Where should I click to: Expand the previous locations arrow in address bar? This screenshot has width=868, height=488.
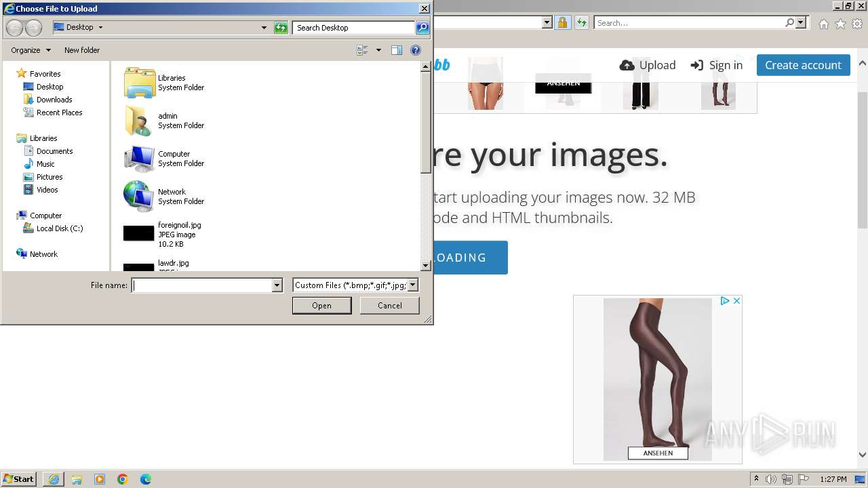point(264,28)
